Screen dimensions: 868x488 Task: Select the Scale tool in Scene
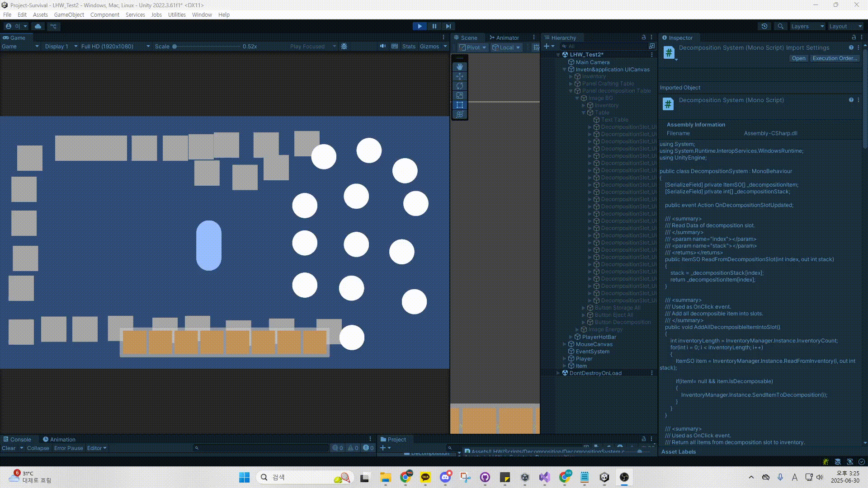tap(460, 95)
